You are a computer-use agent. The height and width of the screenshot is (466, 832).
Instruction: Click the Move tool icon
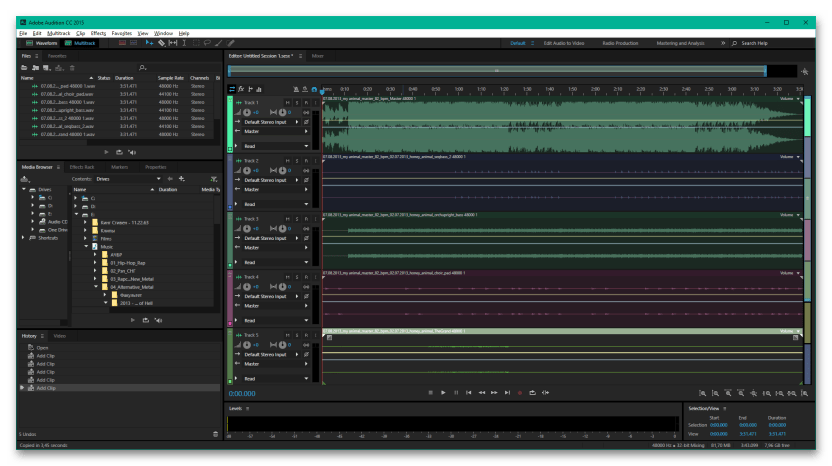(149, 44)
